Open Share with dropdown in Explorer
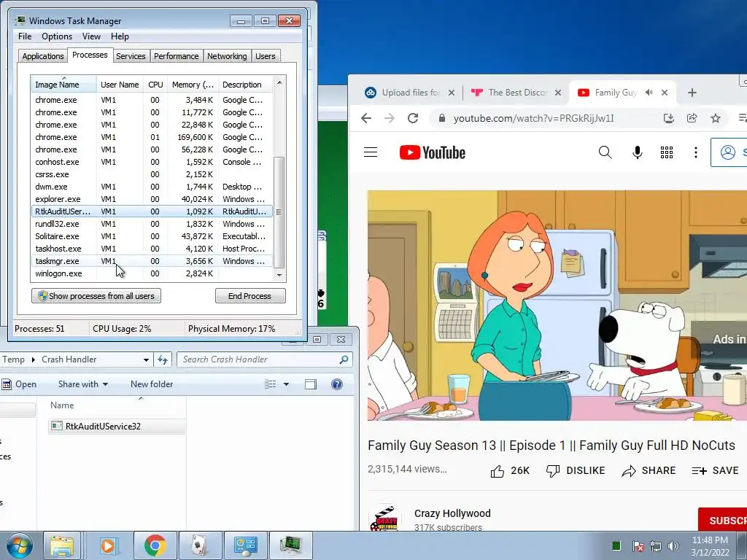 pyautogui.click(x=83, y=384)
